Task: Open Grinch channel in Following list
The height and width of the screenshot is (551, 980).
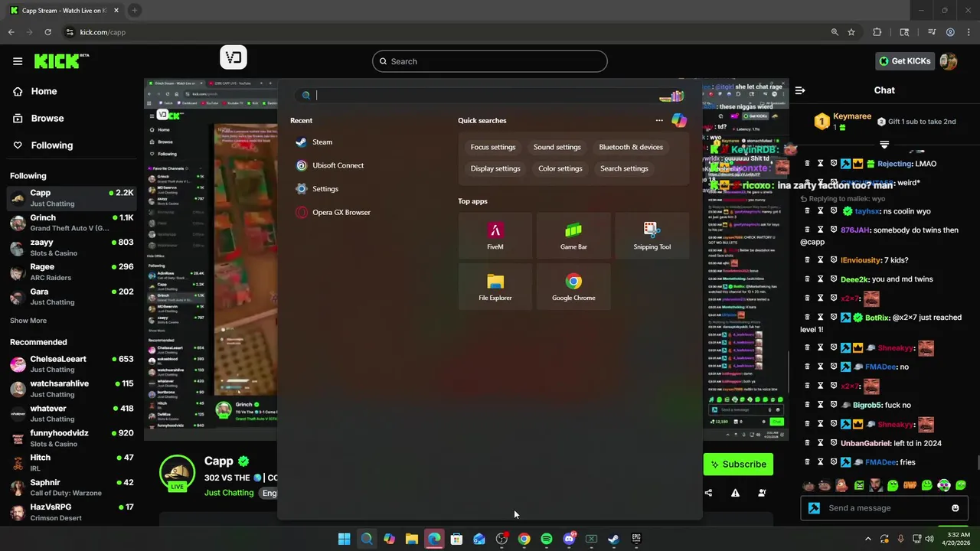Action: tap(72, 223)
